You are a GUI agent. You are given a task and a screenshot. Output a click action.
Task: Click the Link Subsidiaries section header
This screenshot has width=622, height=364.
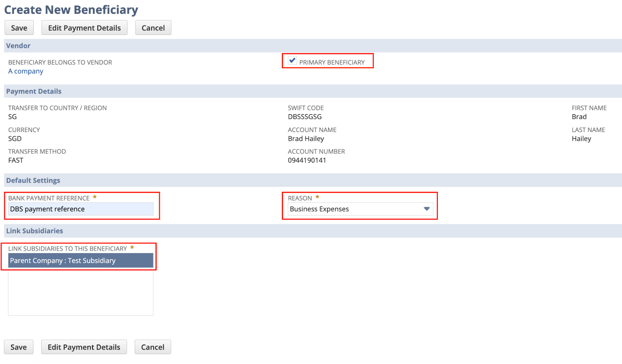coord(35,231)
